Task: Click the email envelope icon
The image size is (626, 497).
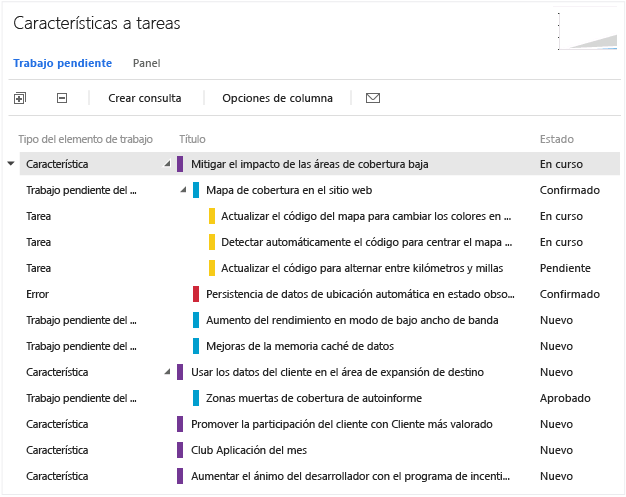Action: point(373,98)
